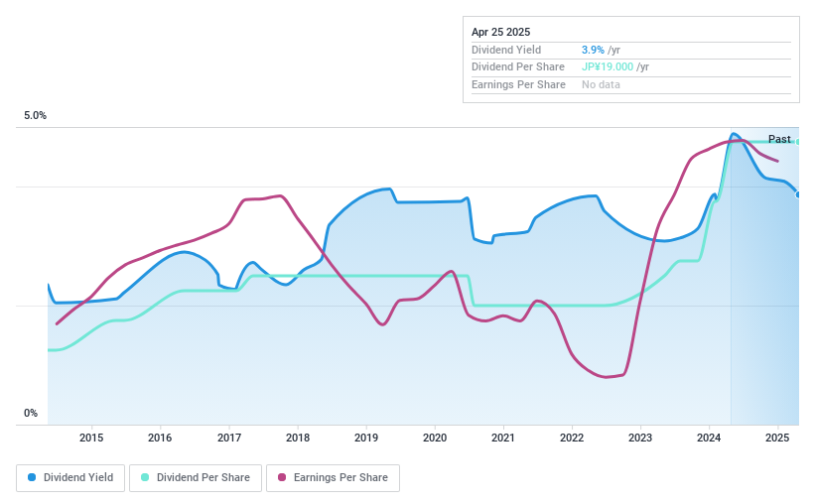Click the 2025 x-axis year label
Screen dimensions: 815x504
[778, 438]
